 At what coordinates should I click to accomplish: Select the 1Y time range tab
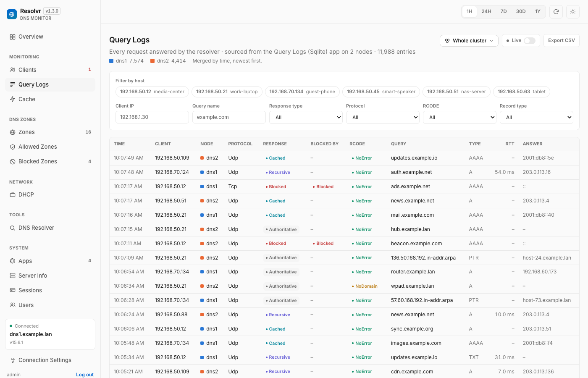(x=538, y=11)
